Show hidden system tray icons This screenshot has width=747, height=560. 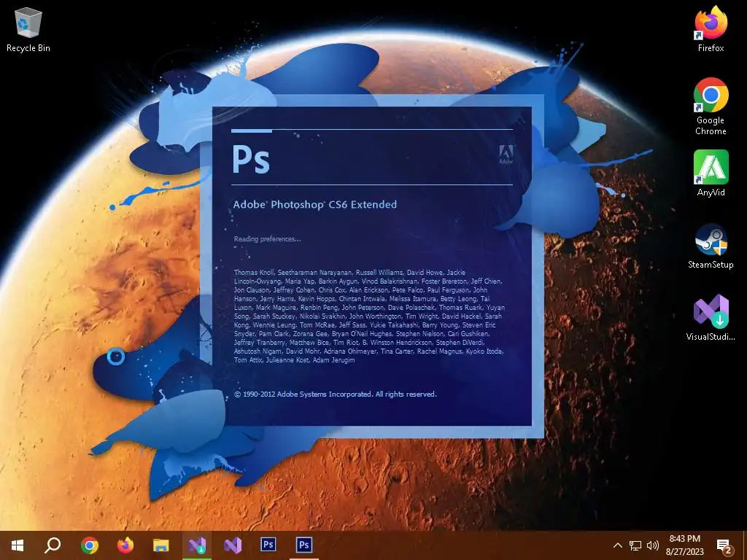[x=617, y=545]
